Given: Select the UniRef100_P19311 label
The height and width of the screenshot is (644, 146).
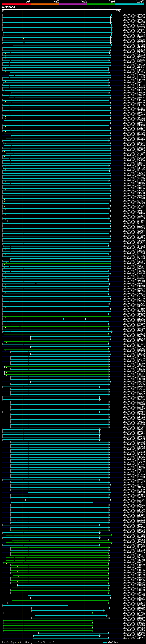Looking at the screenshot, I should click(134, 233).
